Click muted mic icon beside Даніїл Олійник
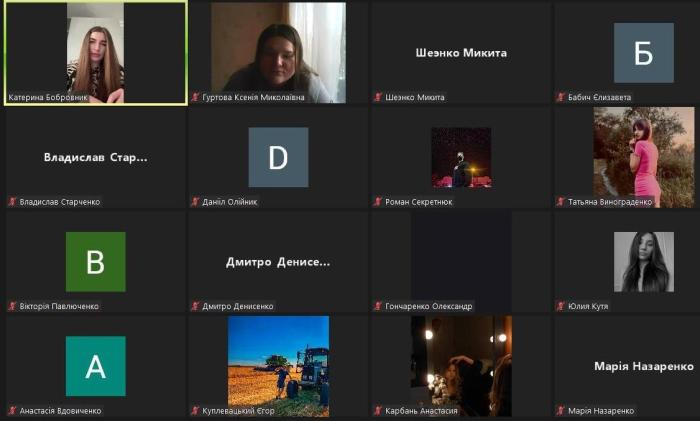 [196, 202]
